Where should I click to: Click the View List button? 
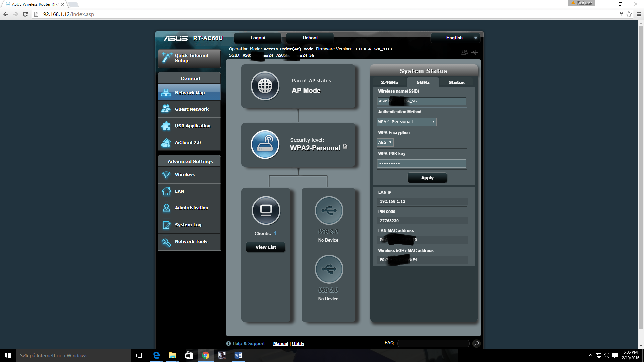click(266, 247)
